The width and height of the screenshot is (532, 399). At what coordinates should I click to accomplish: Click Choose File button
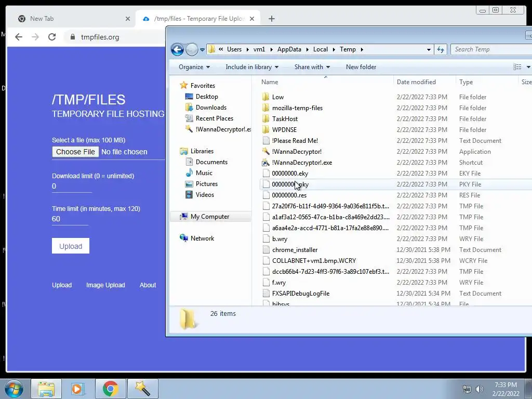pos(75,152)
